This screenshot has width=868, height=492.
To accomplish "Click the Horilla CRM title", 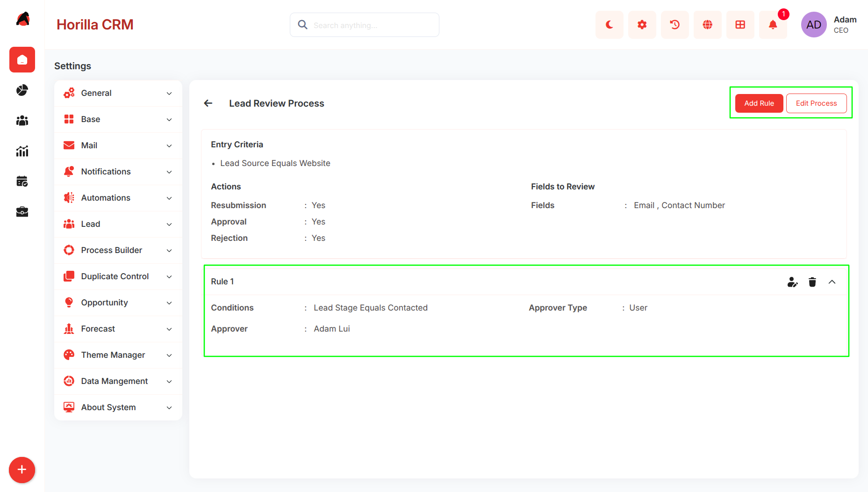I will click(95, 25).
